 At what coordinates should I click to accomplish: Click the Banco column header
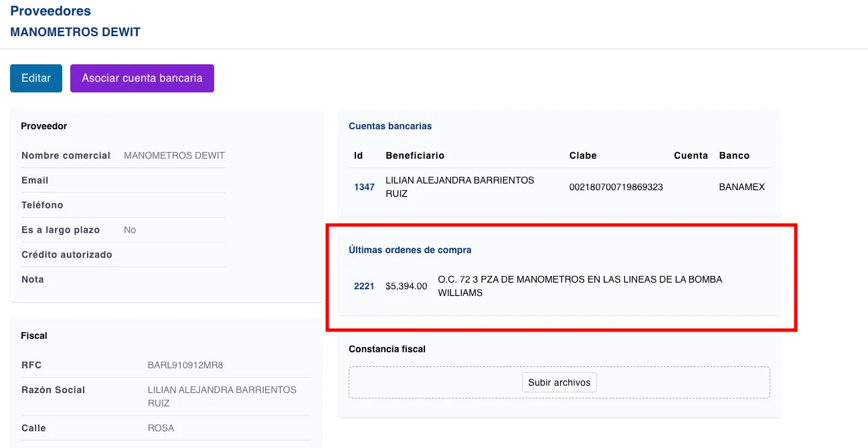tap(734, 155)
